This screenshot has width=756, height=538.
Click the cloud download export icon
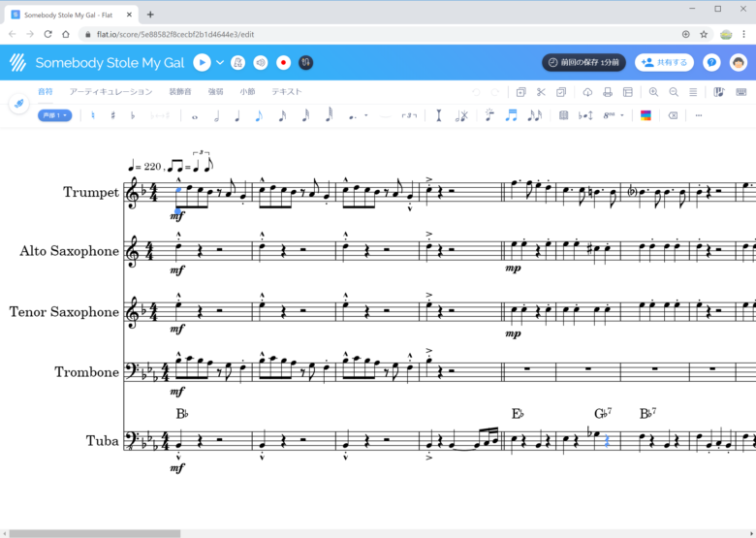click(587, 92)
